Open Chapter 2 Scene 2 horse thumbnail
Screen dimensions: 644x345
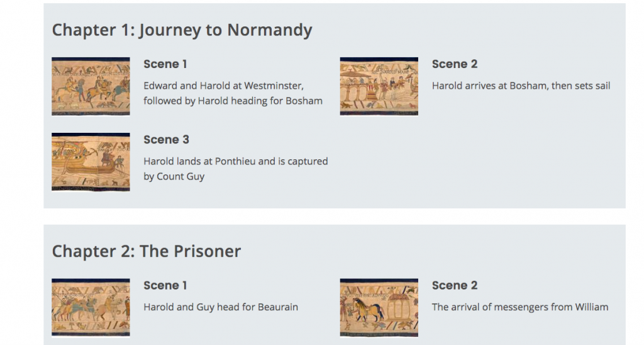[379, 308]
